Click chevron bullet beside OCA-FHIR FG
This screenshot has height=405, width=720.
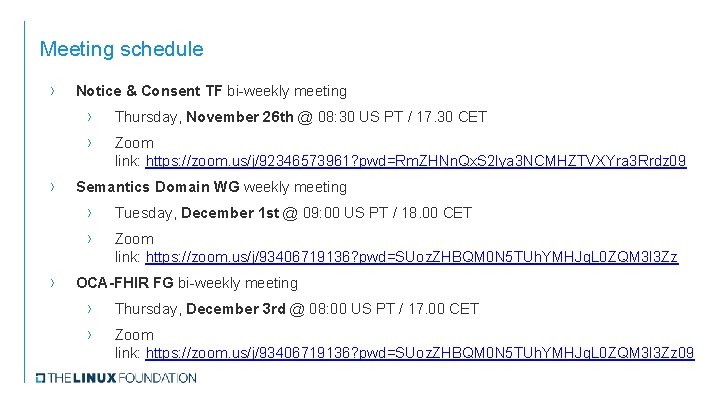point(52,283)
